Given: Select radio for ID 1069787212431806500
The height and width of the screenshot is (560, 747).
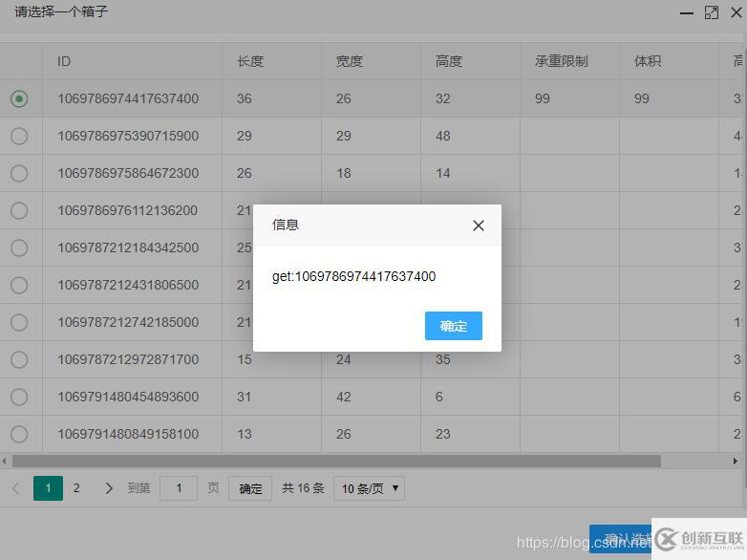Looking at the screenshot, I should pyautogui.click(x=19, y=285).
